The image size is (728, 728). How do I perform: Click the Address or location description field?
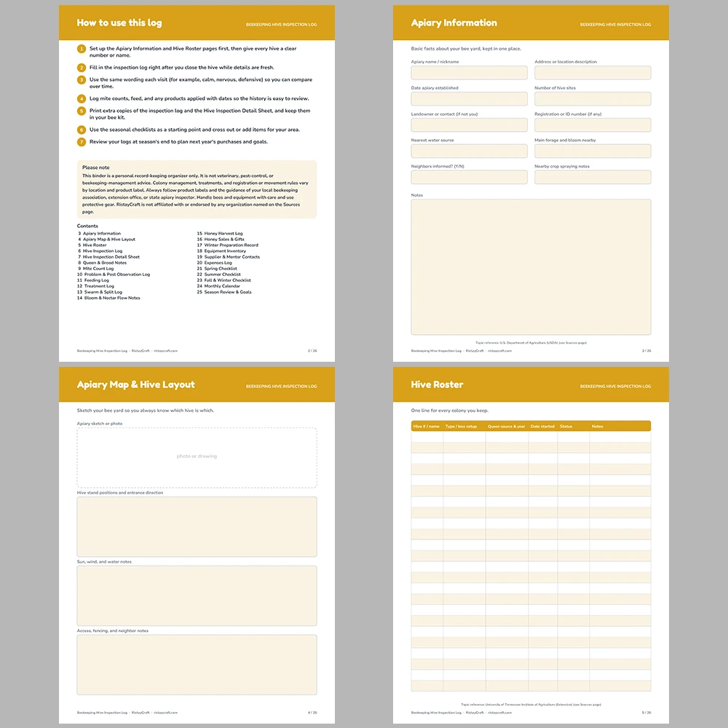point(593,72)
